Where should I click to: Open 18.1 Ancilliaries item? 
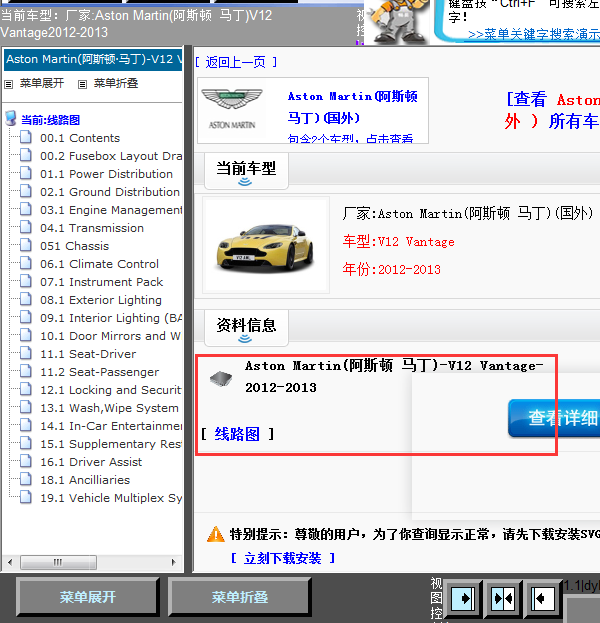click(x=85, y=480)
